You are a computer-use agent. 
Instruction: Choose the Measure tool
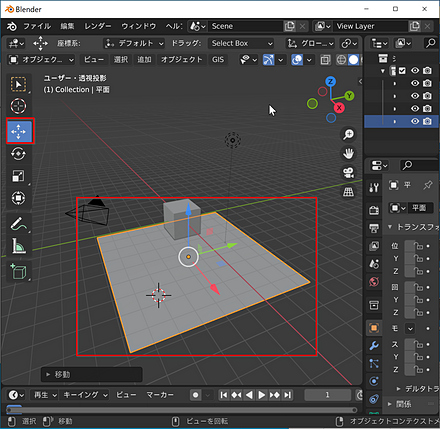pyautogui.click(x=18, y=246)
